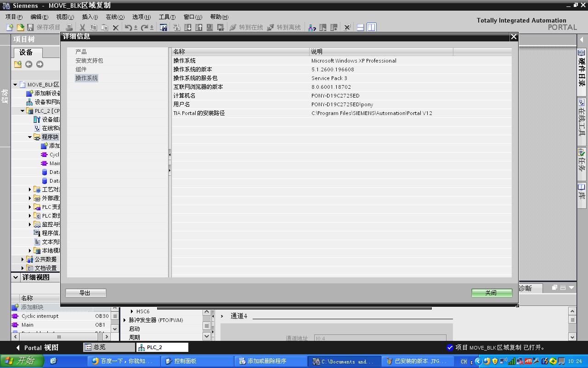Click the Start CPU toolbar icon
The width and height of the screenshot is (588, 368).
pyautogui.click(x=323, y=28)
